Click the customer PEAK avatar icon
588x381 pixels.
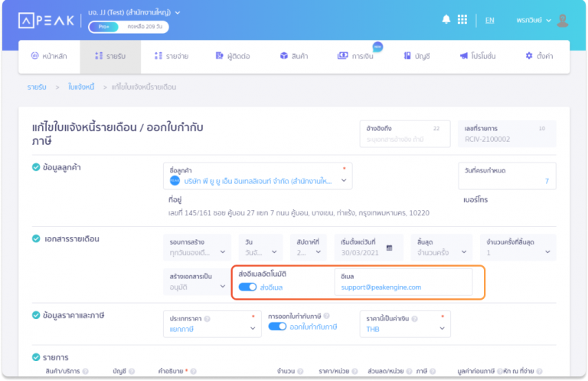175,181
